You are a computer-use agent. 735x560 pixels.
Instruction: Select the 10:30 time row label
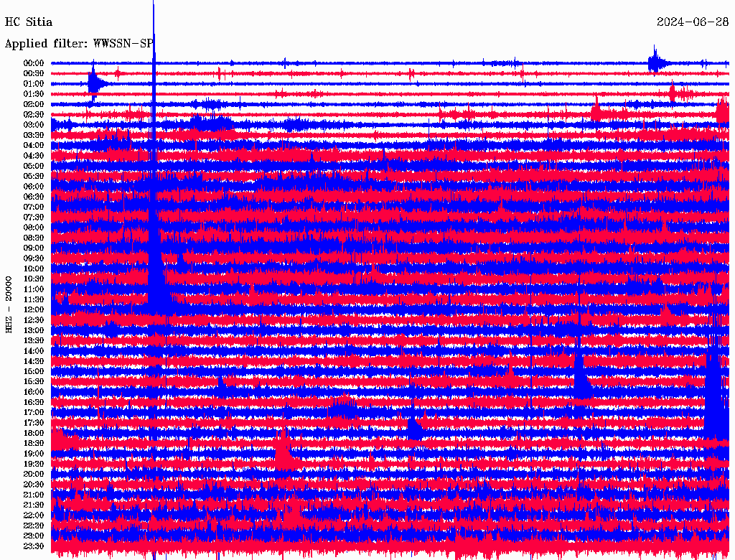34,279
